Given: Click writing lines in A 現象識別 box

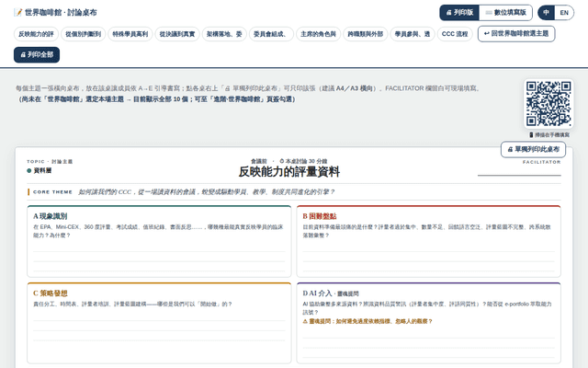Looking at the screenshot, I should click(x=159, y=261).
